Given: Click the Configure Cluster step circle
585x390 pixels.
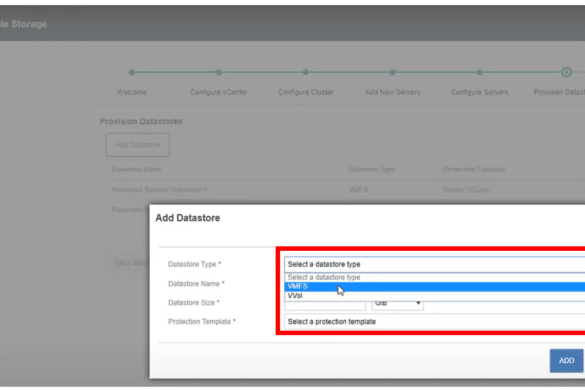Looking at the screenshot, I should click(306, 72).
